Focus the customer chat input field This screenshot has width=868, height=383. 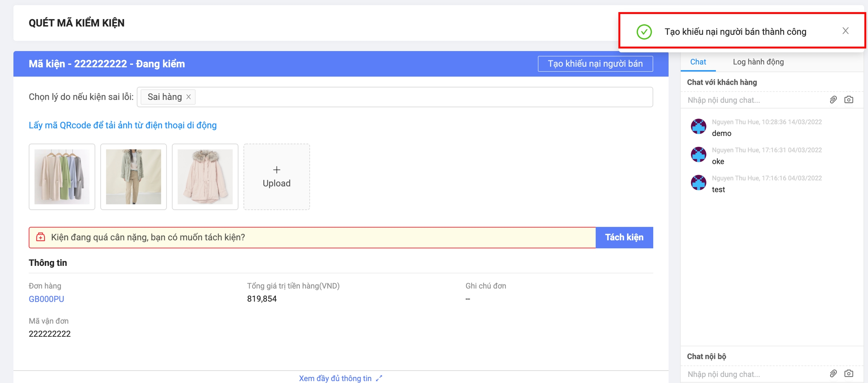(753, 100)
